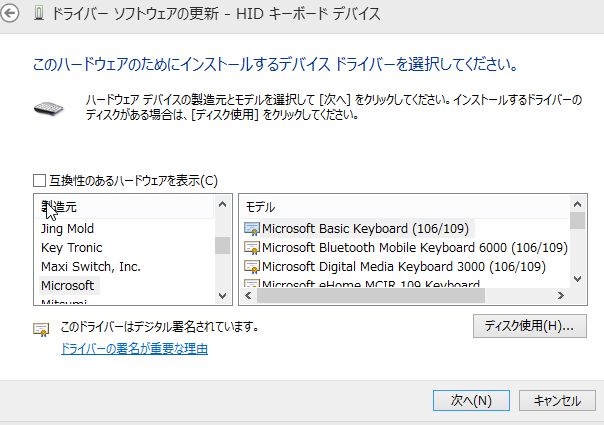Open ドライバーの署名が重要な理由 link
This screenshot has width=604, height=425.
134,349
